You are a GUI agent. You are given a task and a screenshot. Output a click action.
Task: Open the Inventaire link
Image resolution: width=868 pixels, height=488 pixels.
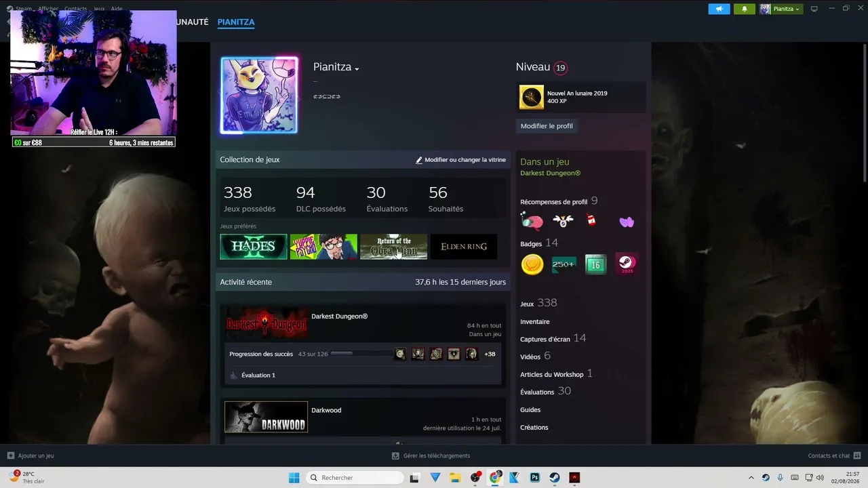[x=535, y=322]
